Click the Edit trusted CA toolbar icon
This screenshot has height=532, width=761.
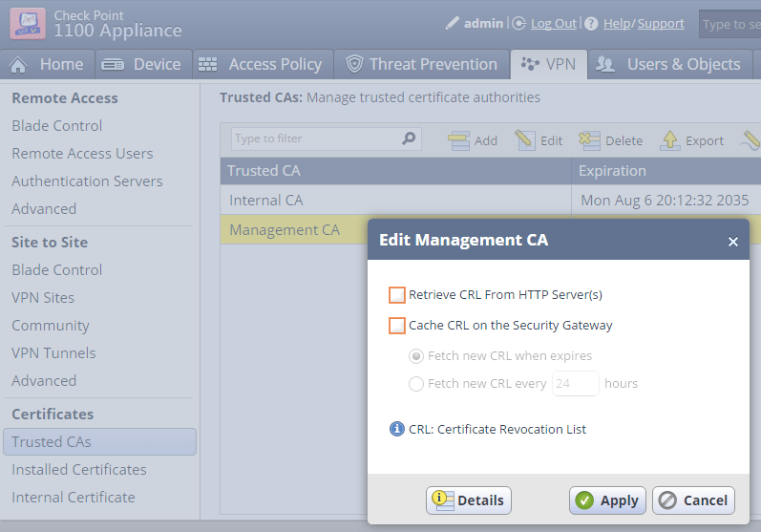click(525, 140)
